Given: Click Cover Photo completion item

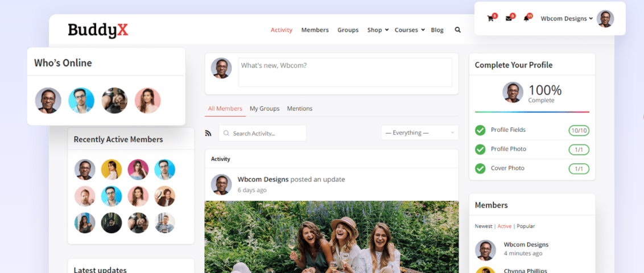Looking at the screenshot, I should (507, 168).
